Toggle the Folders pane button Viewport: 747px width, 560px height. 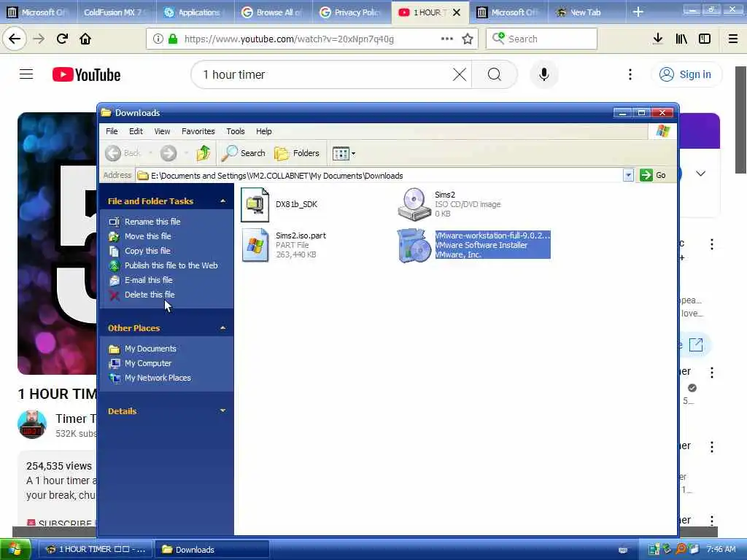pyautogui.click(x=297, y=153)
